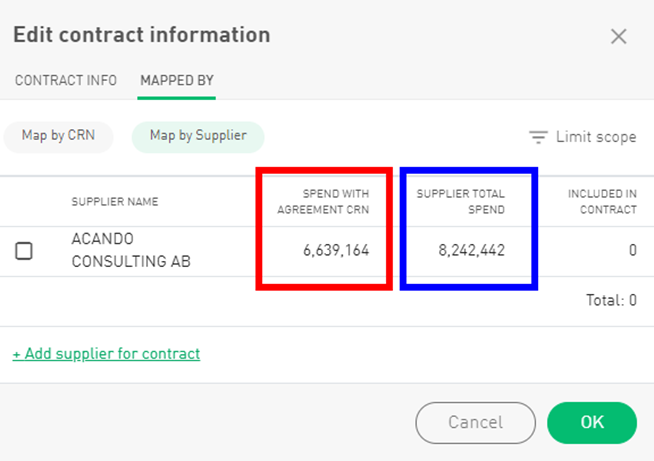The height and width of the screenshot is (461, 654).
Task: Click the Limit scope filter icon
Action: 539,137
